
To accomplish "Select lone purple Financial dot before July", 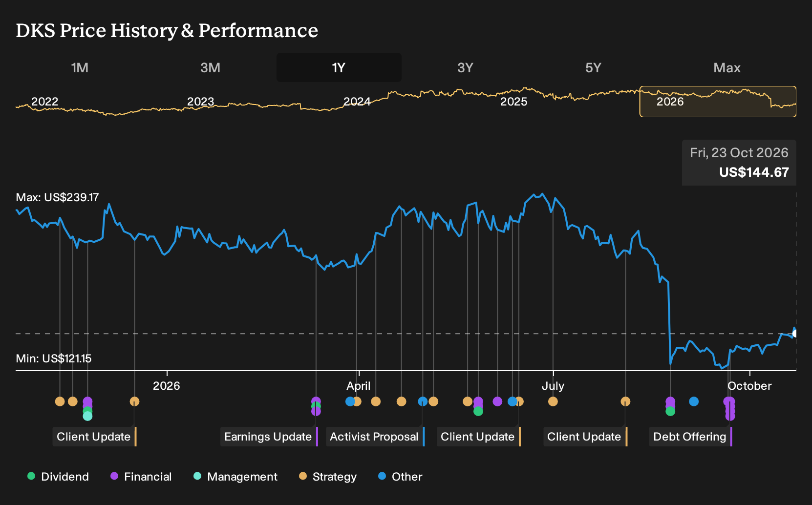I will point(497,401).
